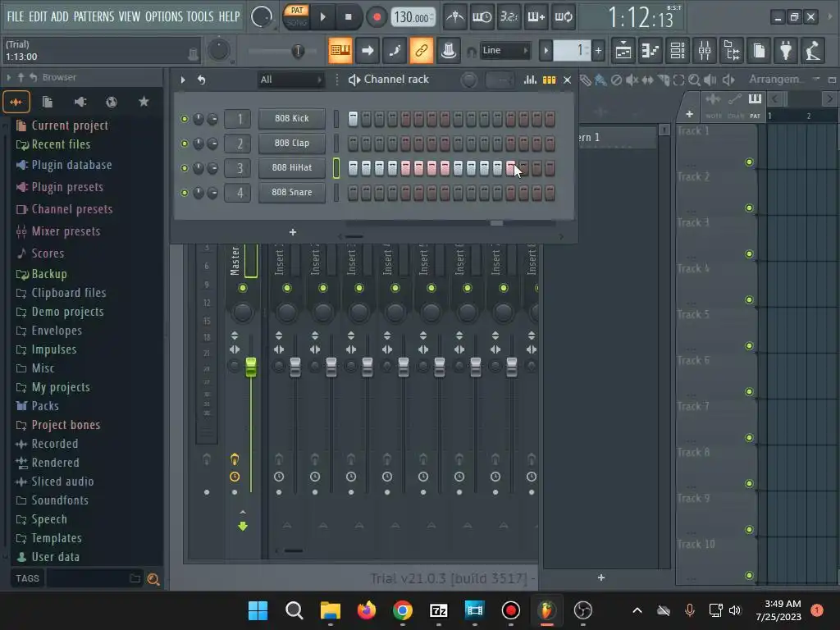Viewport: 840px width, 630px height.
Task: Click the browser search icon
Action: (153, 579)
